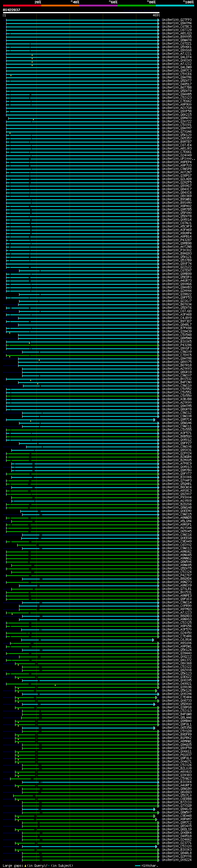The width and height of the screenshot is (197, 868).
Task: Open the UniRef100_Q9ATM4 hit label
Action: 177,23
